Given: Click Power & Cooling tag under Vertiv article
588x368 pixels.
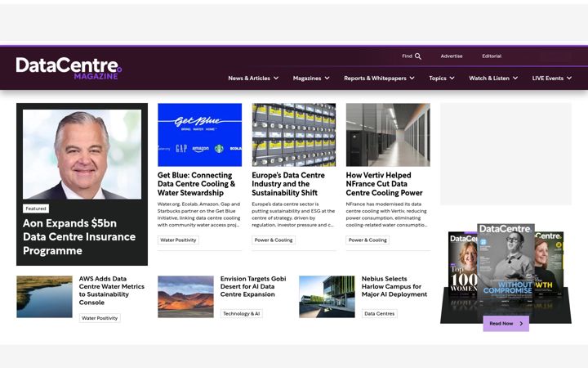Looking at the screenshot, I should point(367,240).
